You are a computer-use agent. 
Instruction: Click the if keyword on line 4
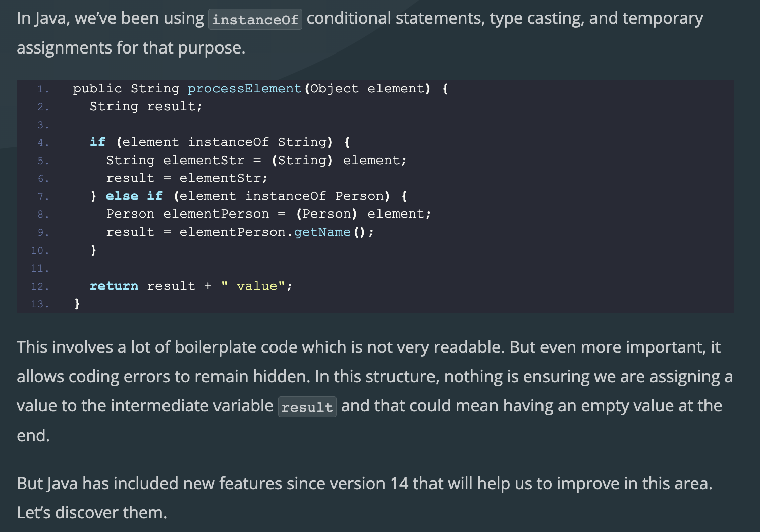pos(98,142)
